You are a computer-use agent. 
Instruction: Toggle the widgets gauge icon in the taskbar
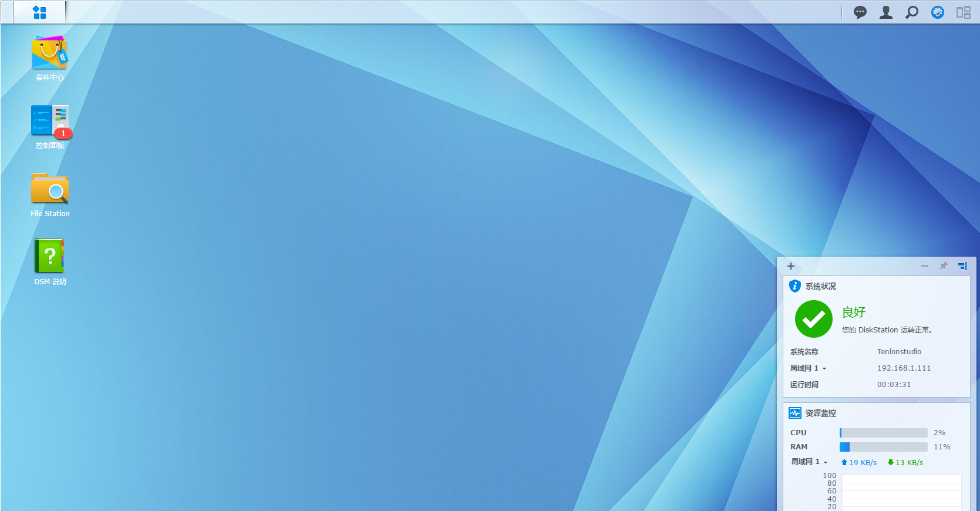coord(937,12)
